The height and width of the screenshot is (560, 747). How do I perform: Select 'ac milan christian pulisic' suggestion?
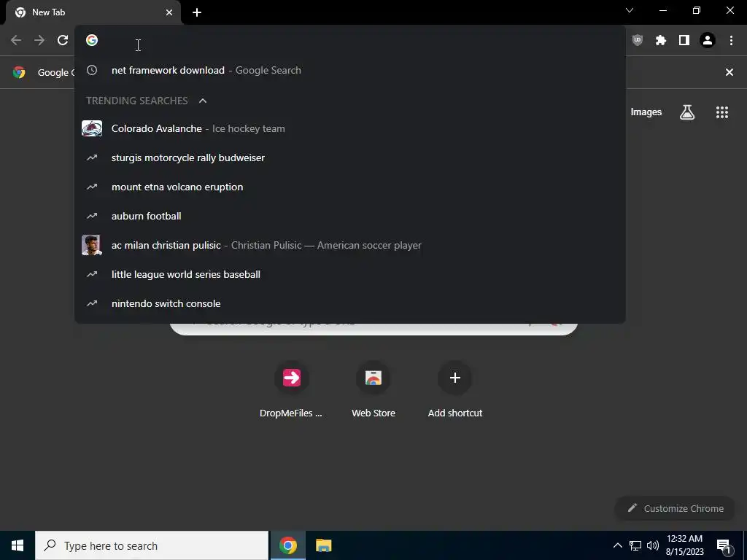tap(349, 245)
